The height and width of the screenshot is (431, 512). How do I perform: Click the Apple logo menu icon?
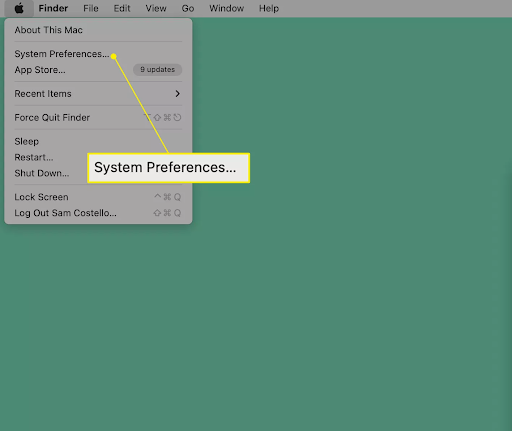point(19,8)
